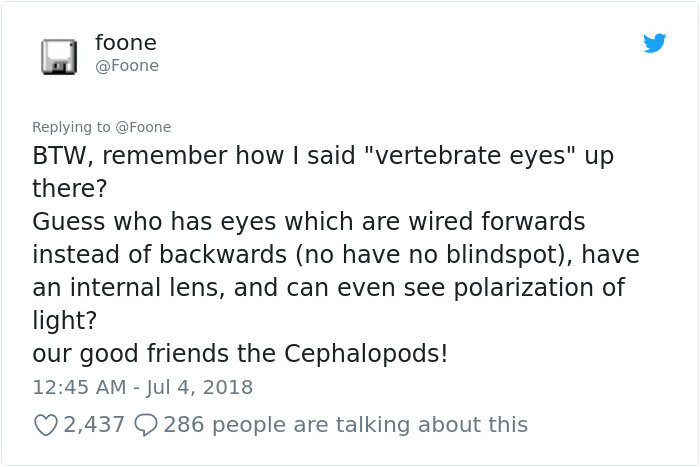
Task: Click @Foone in the Replying to line
Action: pos(143,127)
